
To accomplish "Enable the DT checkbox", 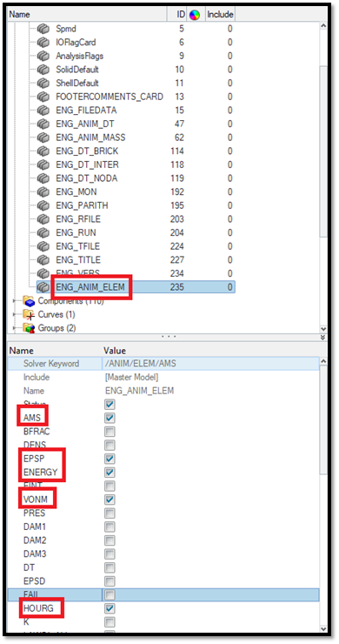I will (x=110, y=567).
